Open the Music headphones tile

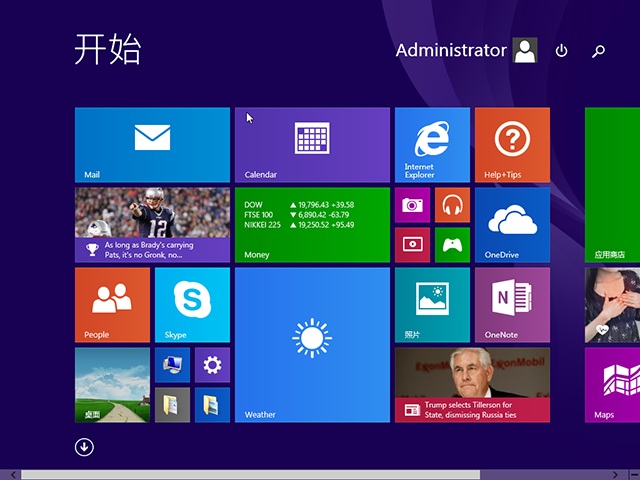point(452,205)
